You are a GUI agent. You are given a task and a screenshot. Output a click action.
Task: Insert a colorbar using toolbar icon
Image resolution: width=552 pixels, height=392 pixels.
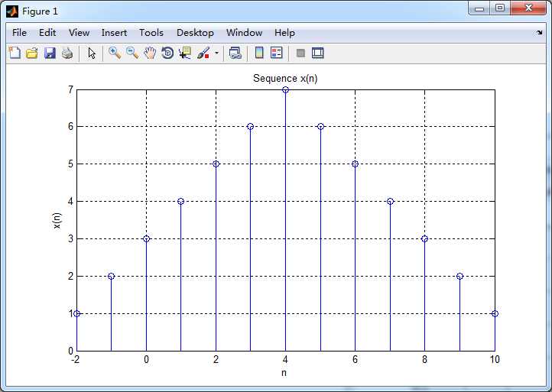(x=259, y=53)
